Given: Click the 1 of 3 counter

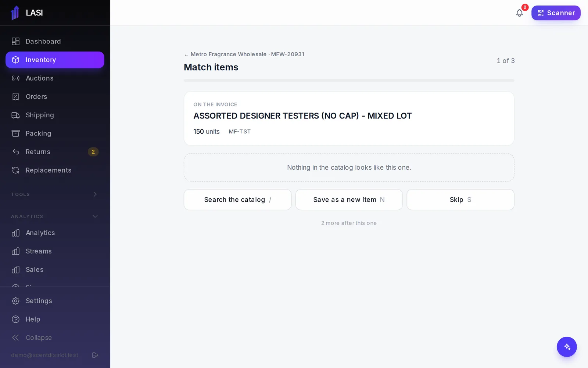Looking at the screenshot, I should click(506, 61).
